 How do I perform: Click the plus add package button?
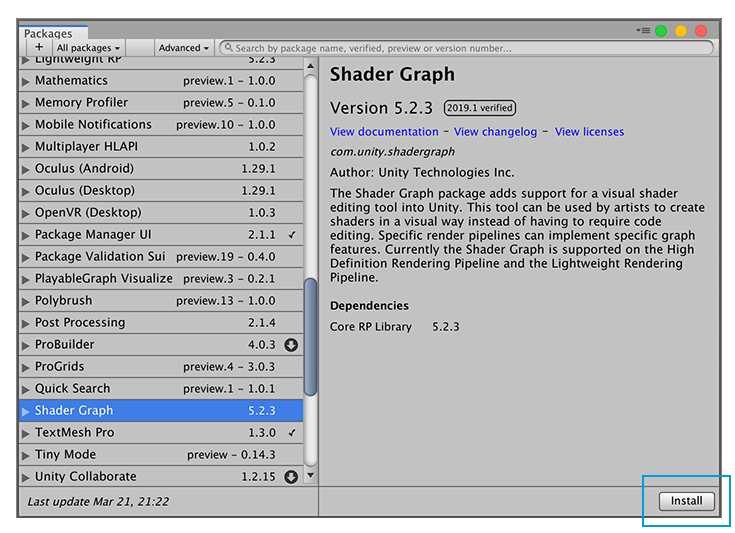tap(39, 47)
